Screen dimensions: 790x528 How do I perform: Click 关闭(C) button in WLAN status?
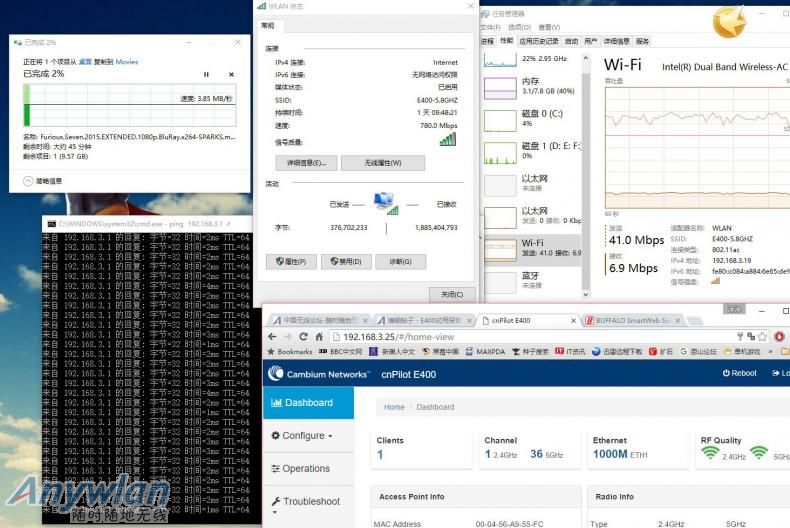[x=452, y=294]
